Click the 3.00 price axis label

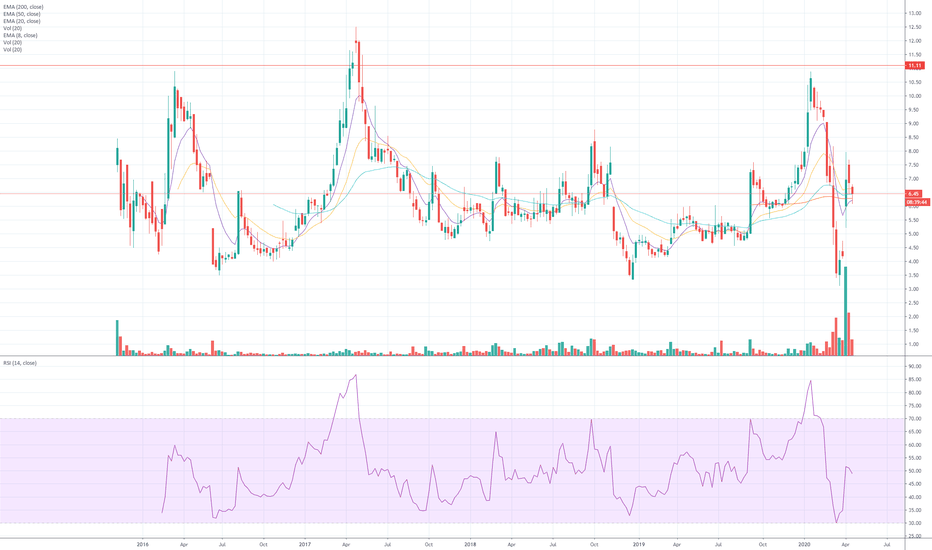pos(914,290)
